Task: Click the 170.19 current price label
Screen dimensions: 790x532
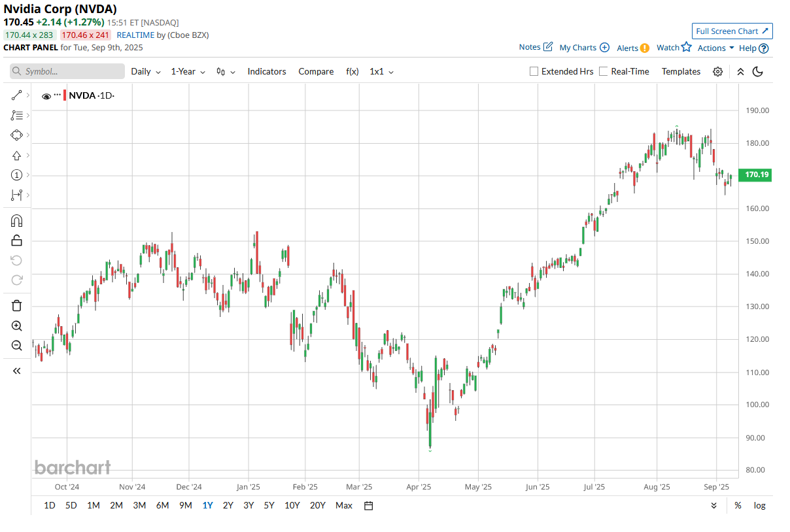Action: pyautogui.click(x=755, y=175)
